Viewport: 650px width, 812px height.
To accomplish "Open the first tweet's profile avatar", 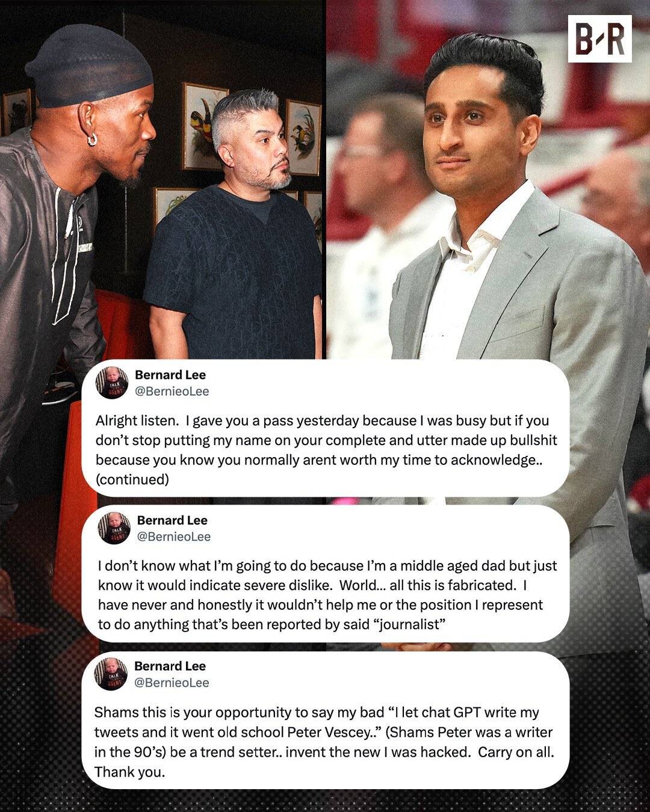I will (x=112, y=383).
